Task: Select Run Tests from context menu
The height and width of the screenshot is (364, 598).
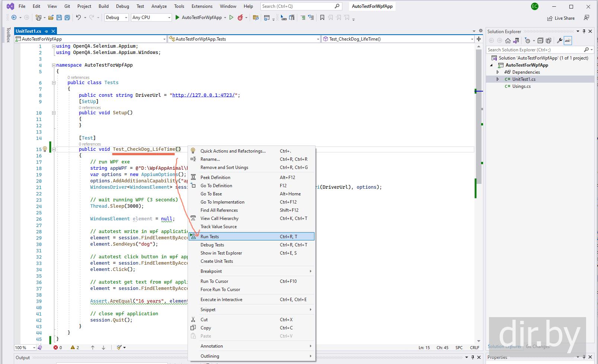Action: click(x=210, y=236)
